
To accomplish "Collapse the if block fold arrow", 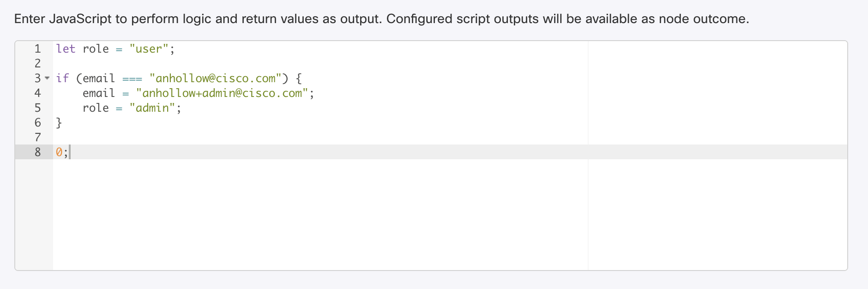I will [47, 78].
